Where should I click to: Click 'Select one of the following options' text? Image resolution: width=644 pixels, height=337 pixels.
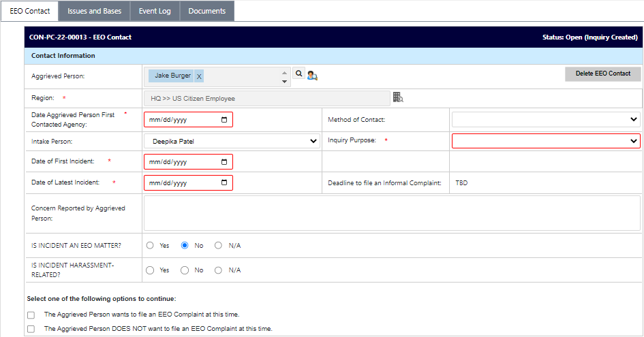coord(102,299)
